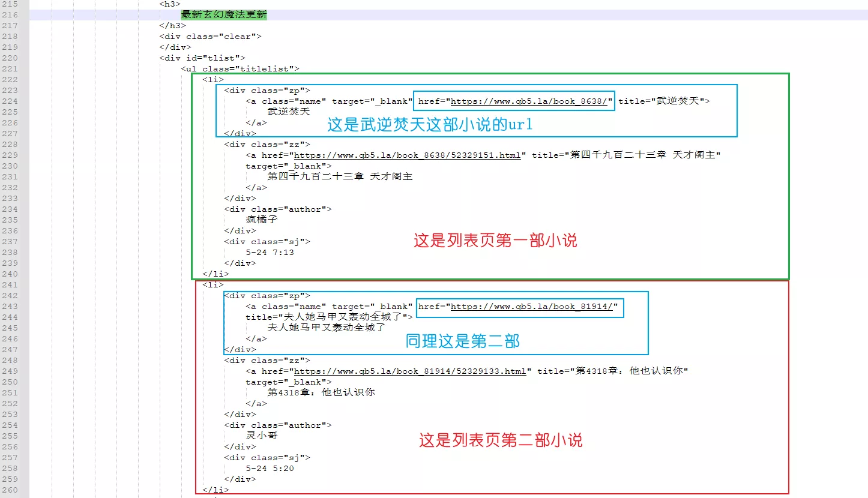Click the div class="author" tag on line 254
Viewport: 868px width, 498px height.
[x=278, y=425]
